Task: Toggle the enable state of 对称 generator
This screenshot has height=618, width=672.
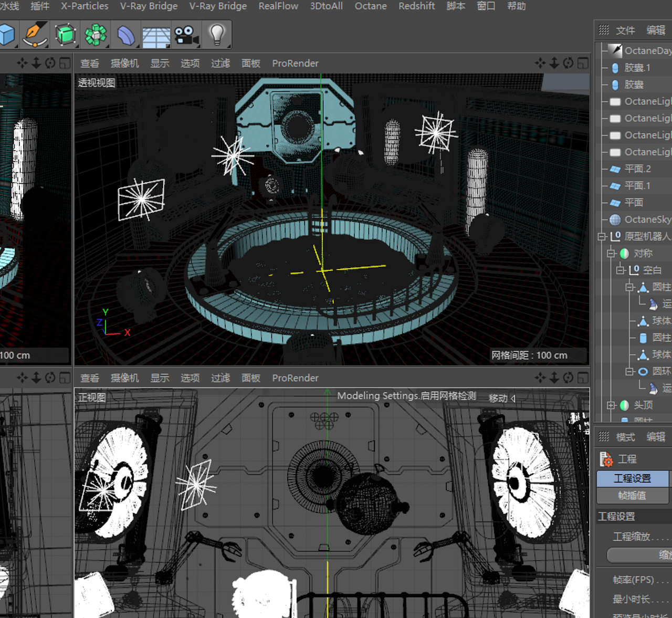Action: 623,254
